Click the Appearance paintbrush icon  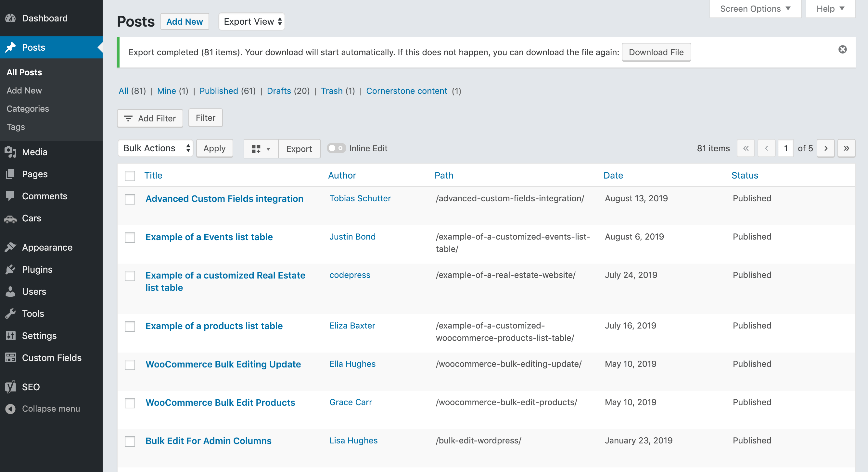pyautogui.click(x=10, y=247)
